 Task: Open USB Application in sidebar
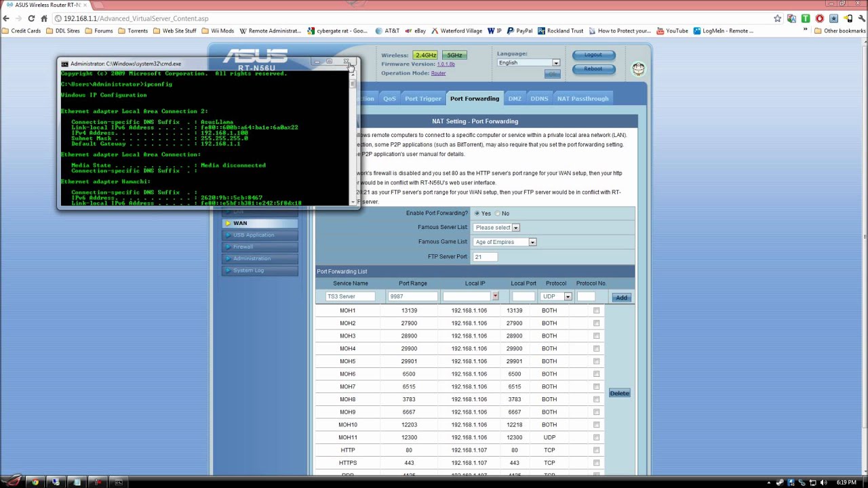tap(260, 235)
